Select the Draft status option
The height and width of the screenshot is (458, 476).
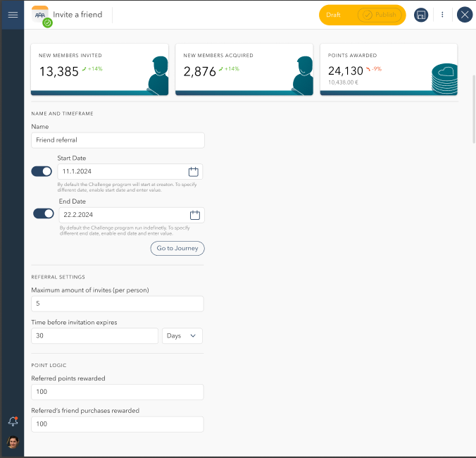point(333,15)
